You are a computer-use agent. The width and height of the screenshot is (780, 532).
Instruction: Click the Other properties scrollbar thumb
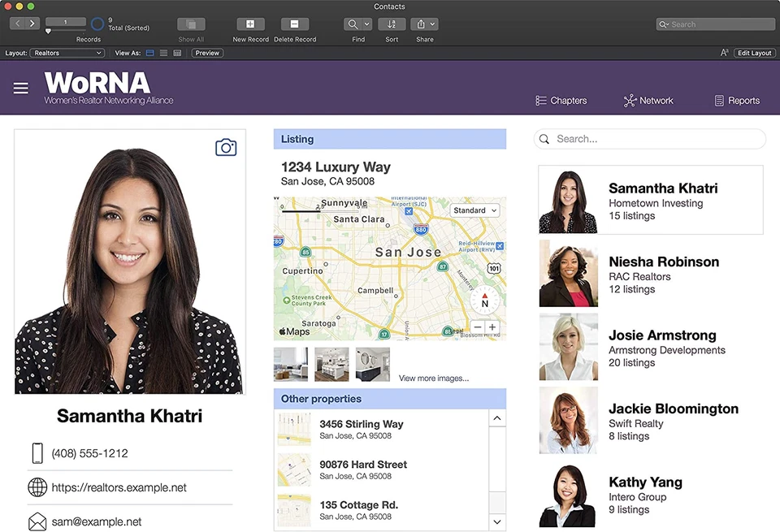click(x=497, y=502)
